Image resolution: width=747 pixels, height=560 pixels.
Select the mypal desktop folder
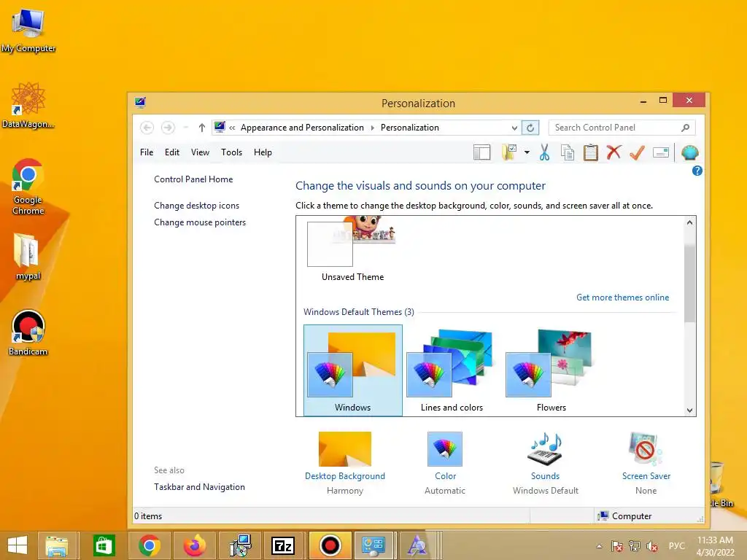pyautogui.click(x=28, y=257)
